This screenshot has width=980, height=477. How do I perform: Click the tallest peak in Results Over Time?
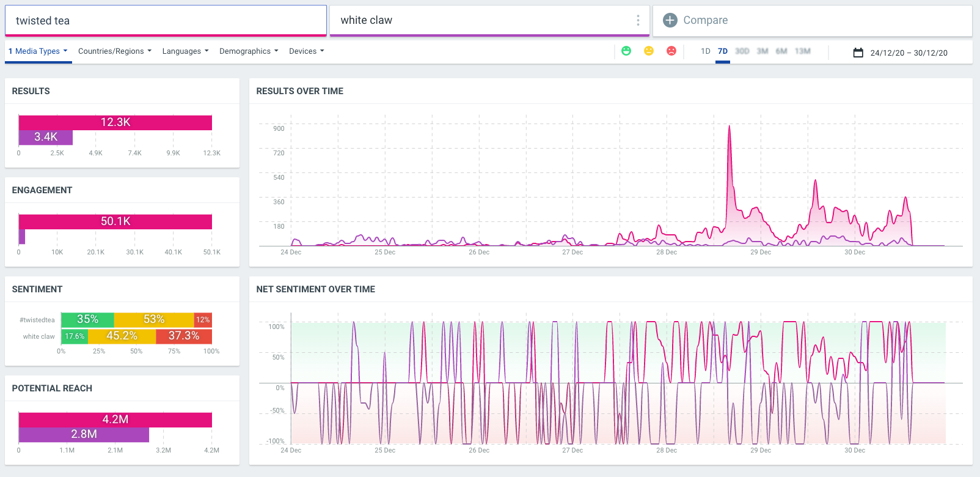tap(729, 127)
